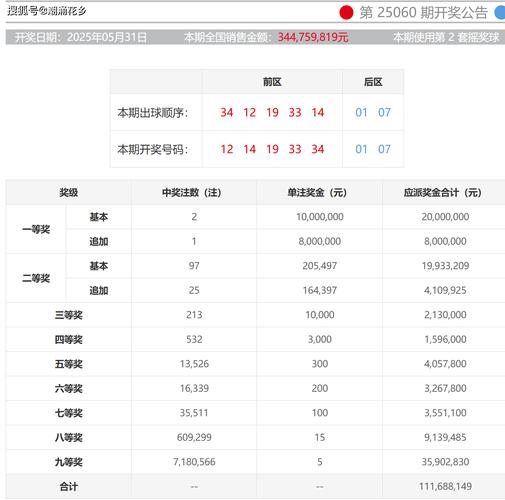This screenshot has height=500, width=505.
Task: Click the 合计 row label
Action: 69,487
